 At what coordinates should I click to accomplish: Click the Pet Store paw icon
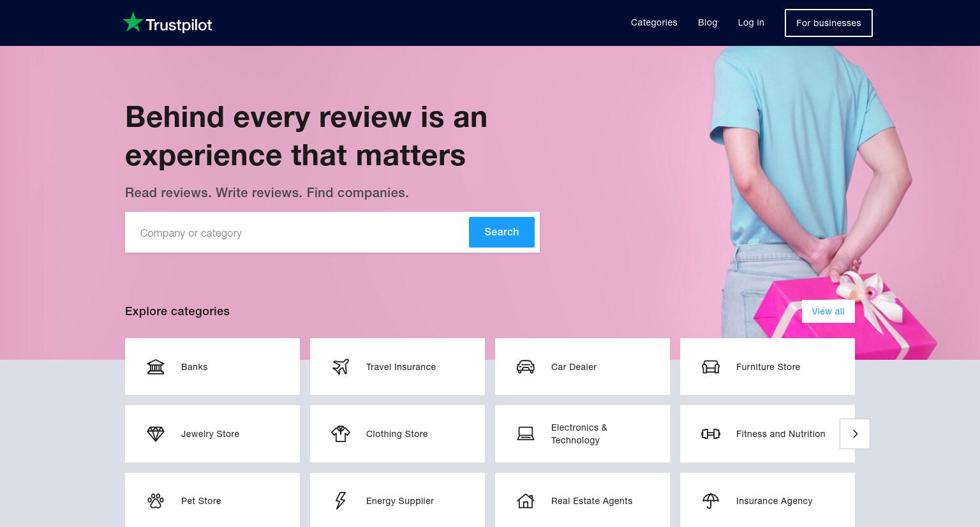point(156,501)
